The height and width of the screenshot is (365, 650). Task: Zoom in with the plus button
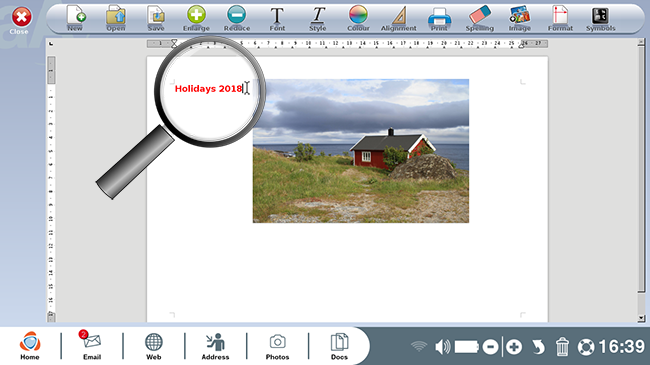[514, 347]
